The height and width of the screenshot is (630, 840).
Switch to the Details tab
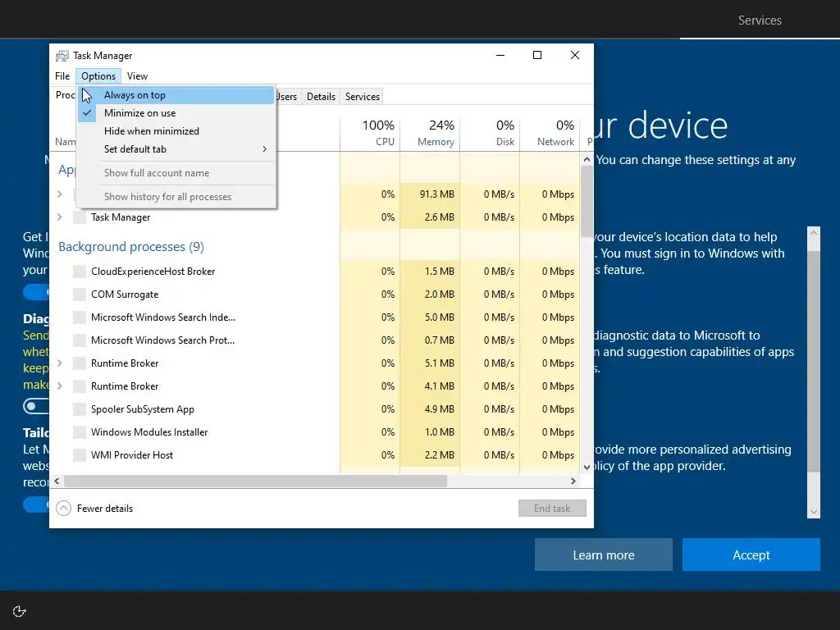click(x=321, y=97)
